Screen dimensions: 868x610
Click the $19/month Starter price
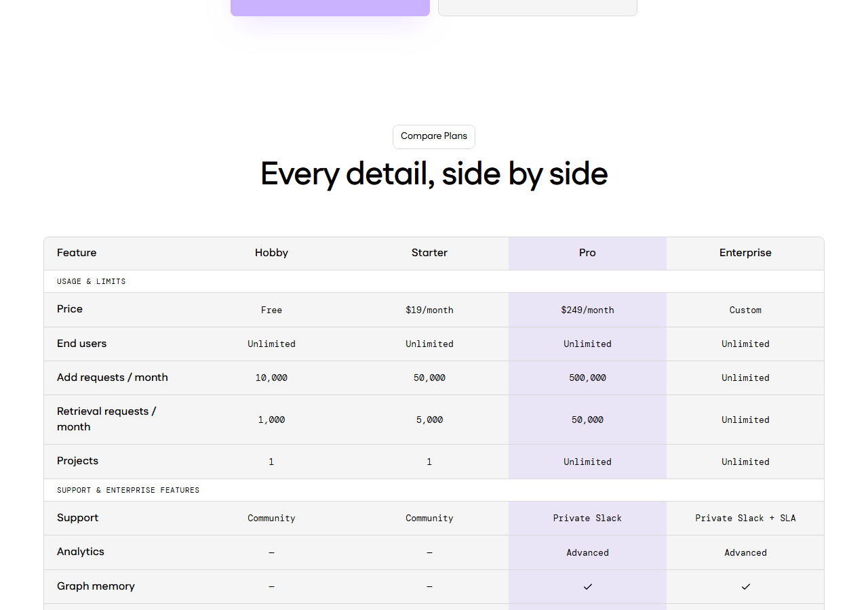429,310
